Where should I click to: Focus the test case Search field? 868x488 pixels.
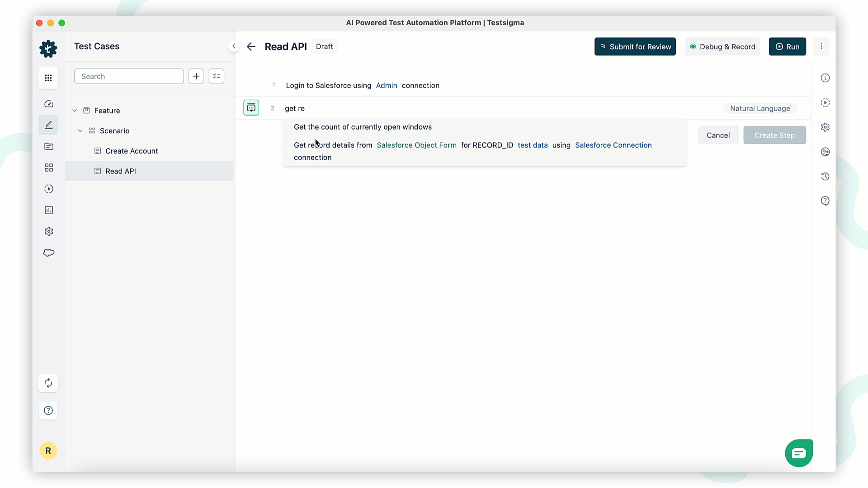pyautogui.click(x=129, y=76)
